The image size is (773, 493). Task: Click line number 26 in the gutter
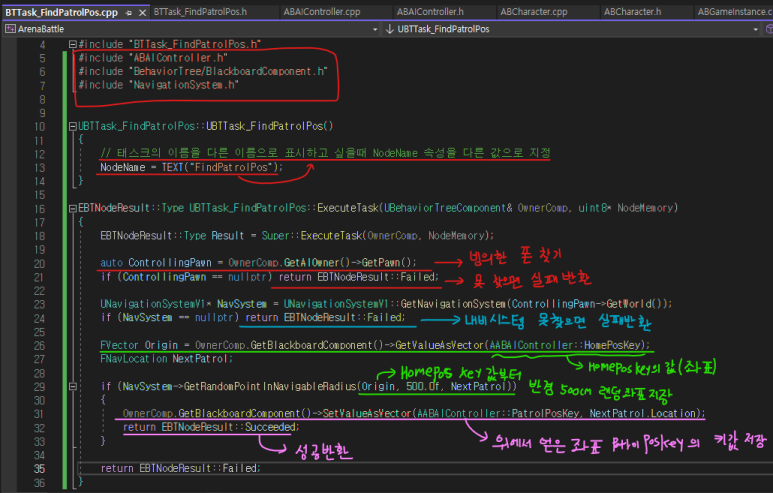39,346
